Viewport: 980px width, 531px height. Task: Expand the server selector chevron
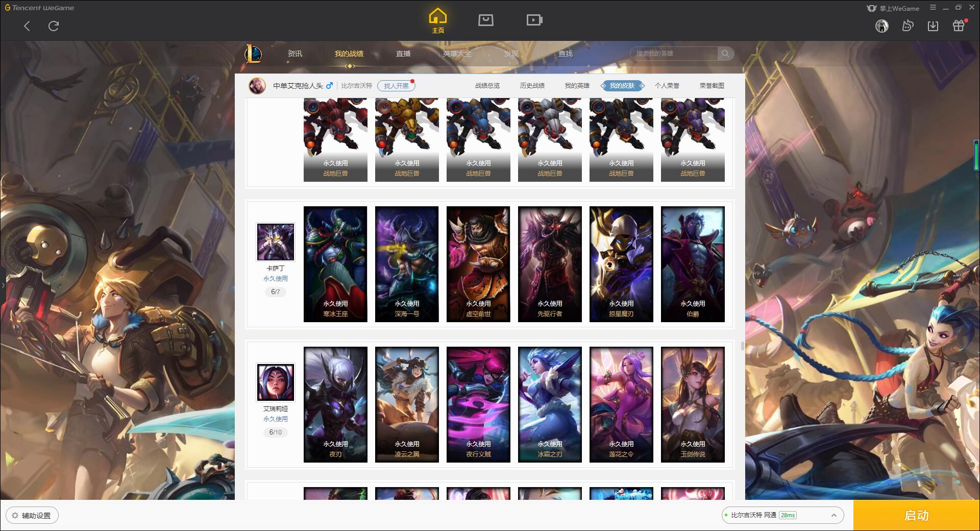(834, 515)
